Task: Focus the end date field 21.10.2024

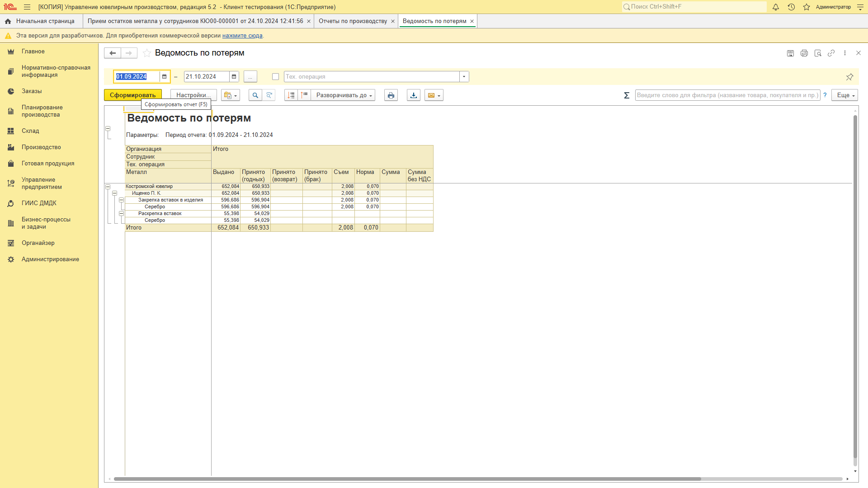Action: coord(207,77)
